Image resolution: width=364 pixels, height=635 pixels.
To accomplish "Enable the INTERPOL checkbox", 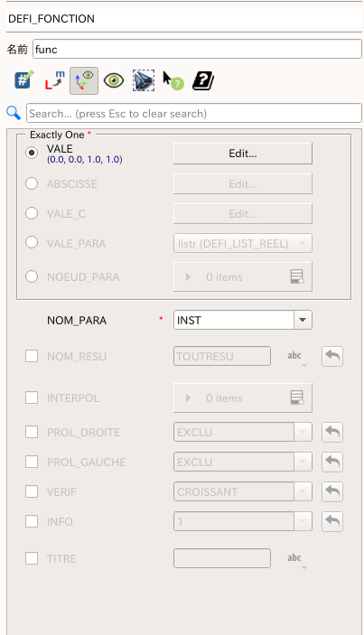I will coord(32,397).
